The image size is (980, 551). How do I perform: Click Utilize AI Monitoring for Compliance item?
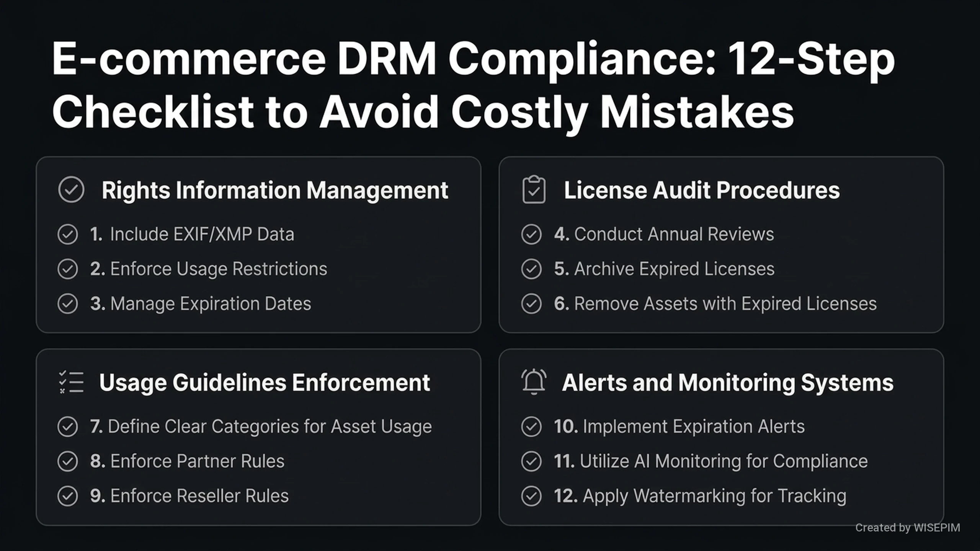click(x=710, y=461)
